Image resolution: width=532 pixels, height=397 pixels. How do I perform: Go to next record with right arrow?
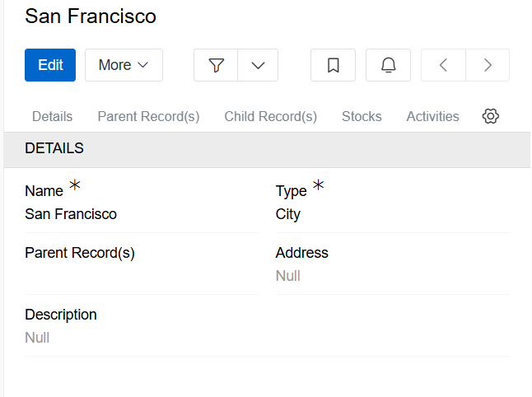(488, 65)
